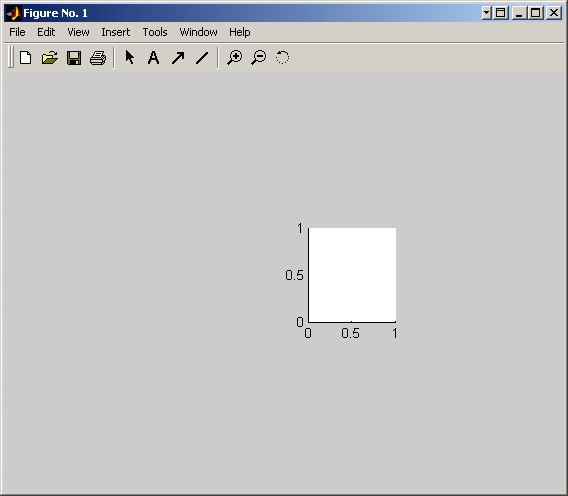Open the Edit menu
The height and width of the screenshot is (496, 568).
(x=46, y=32)
